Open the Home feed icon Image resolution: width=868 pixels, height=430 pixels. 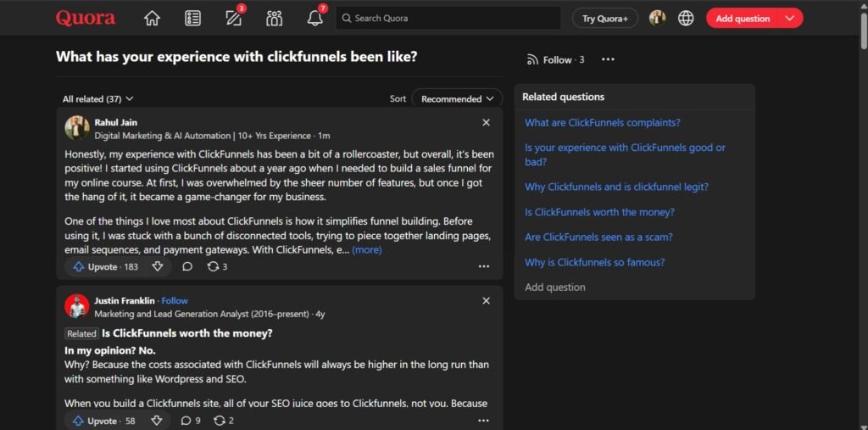[x=152, y=19]
